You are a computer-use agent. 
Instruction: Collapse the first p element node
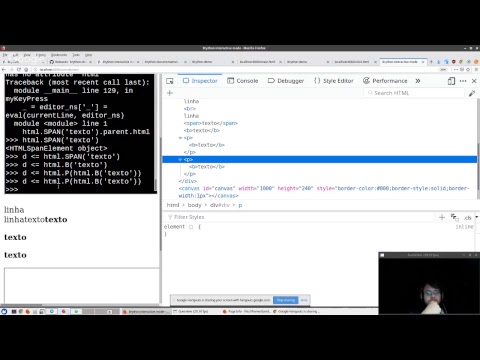click(x=180, y=138)
